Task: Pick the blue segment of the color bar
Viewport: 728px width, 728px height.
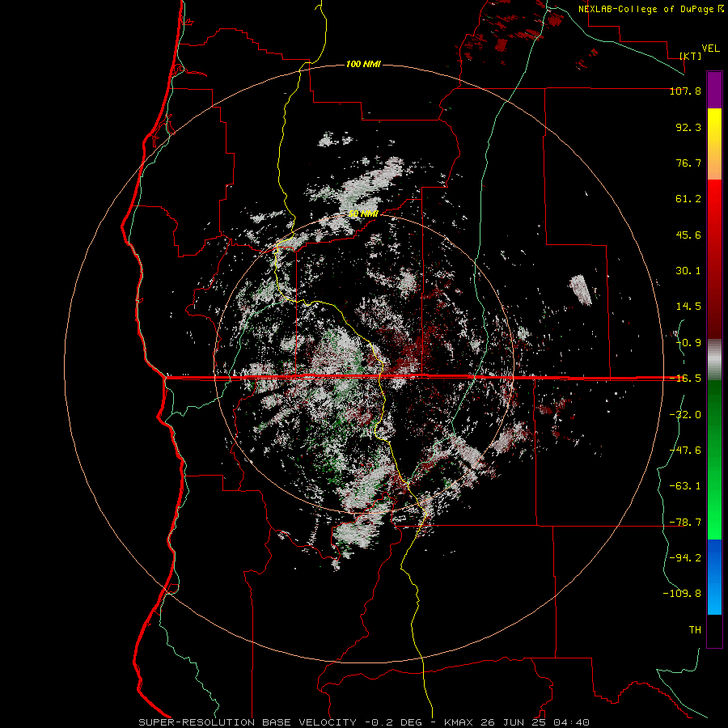Action: [x=714, y=577]
